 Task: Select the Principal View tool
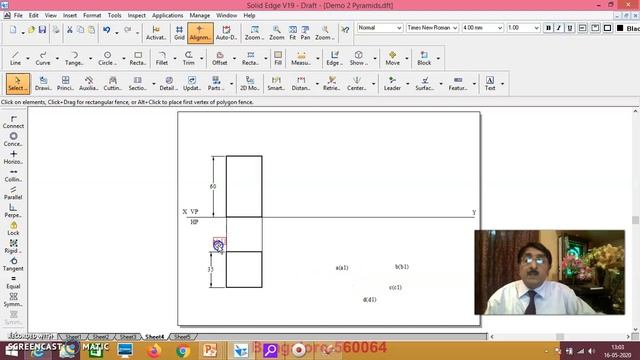click(65, 83)
